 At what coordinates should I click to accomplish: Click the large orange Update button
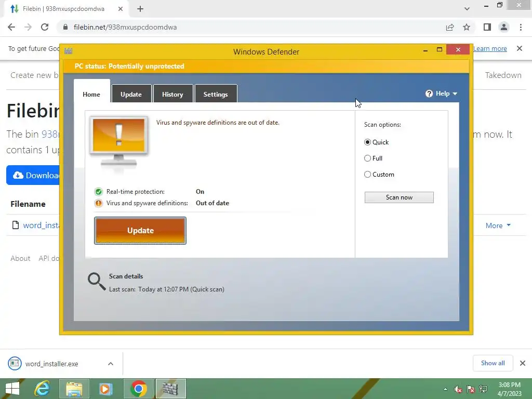pos(140,231)
